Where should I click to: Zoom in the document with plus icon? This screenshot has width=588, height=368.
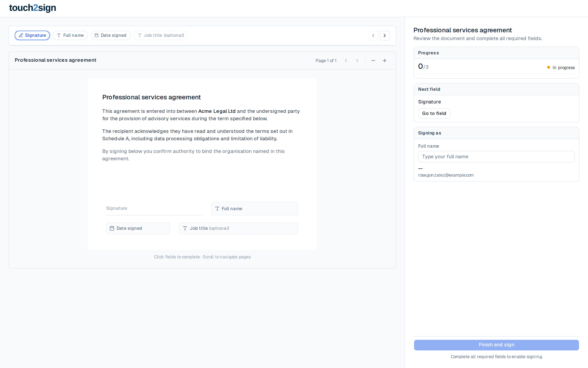(x=385, y=61)
